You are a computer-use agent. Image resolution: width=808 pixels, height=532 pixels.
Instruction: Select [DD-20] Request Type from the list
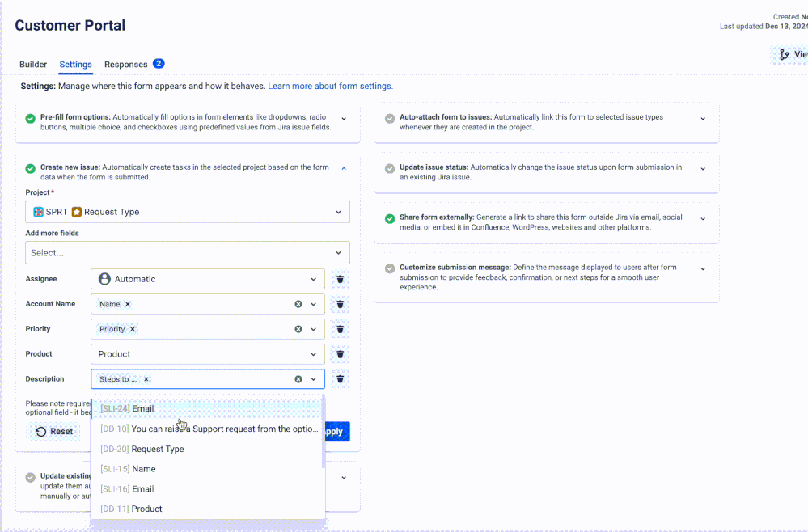click(x=143, y=448)
